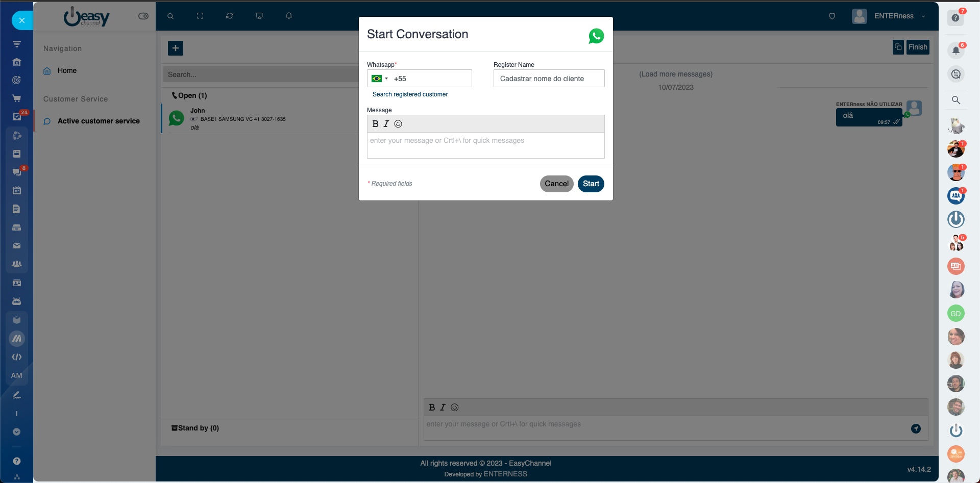Screen dimensions: 980x483
Task: Click the Register Name input field
Action: tap(549, 79)
